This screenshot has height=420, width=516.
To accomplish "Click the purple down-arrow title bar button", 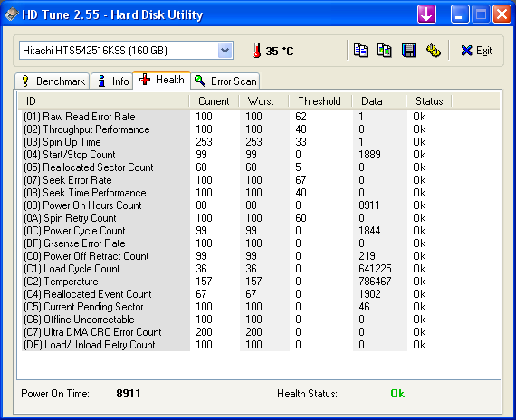I will point(426,14).
